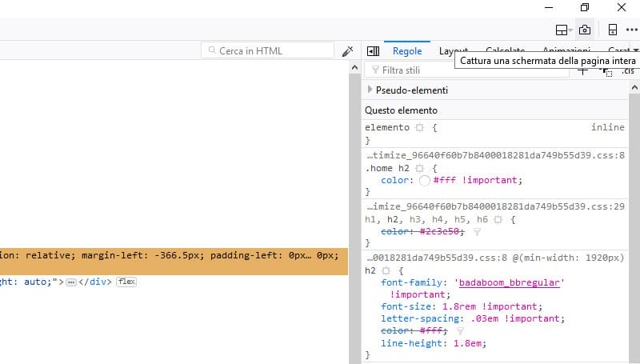Open the DevTools docking layout dropdown
The image size is (640, 364).
(562, 30)
